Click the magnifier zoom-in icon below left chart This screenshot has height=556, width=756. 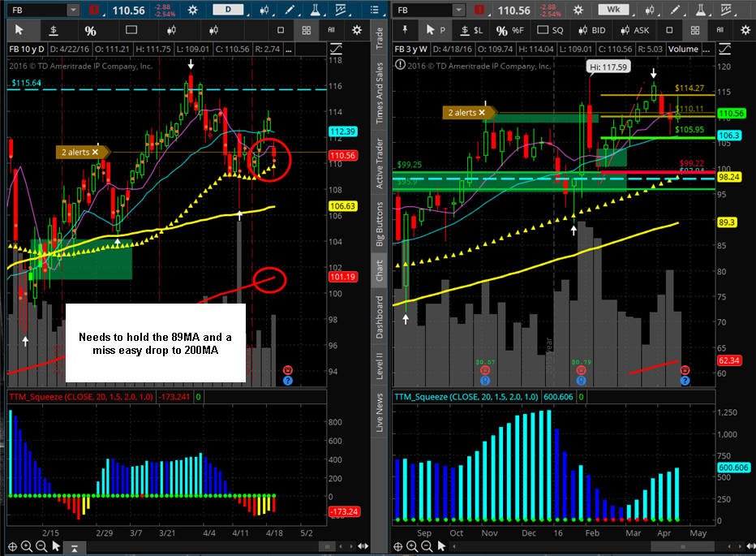(x=27, y=546)
